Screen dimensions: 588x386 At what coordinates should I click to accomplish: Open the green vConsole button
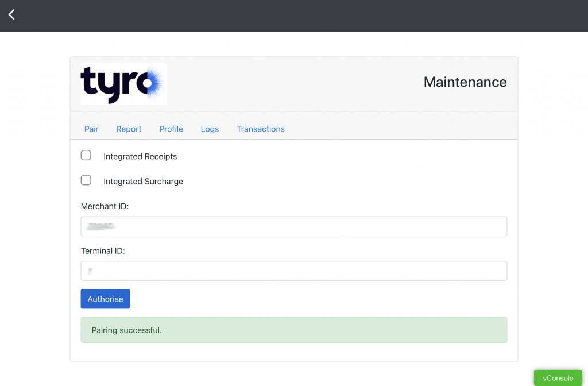click(558, 378)
